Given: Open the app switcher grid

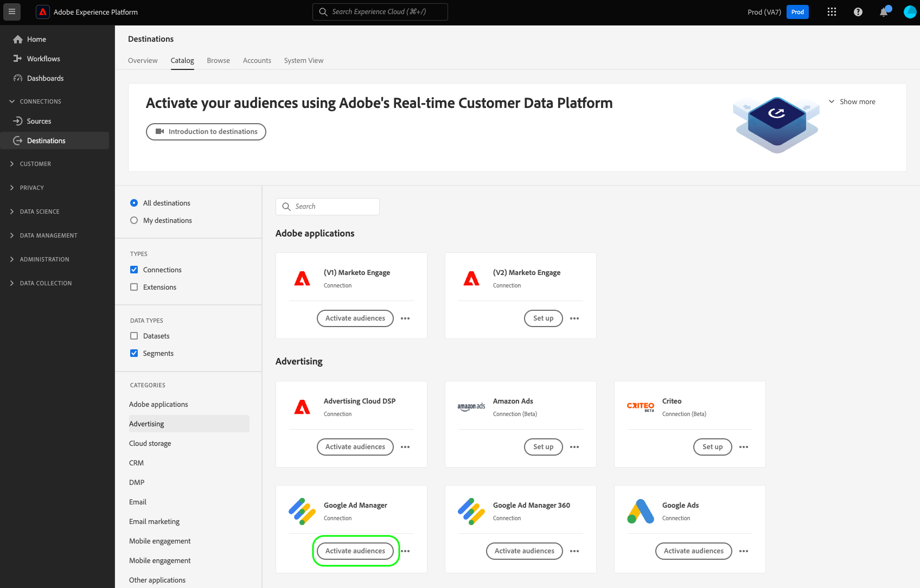Looking at the screenshot, I should click(832, 12).
